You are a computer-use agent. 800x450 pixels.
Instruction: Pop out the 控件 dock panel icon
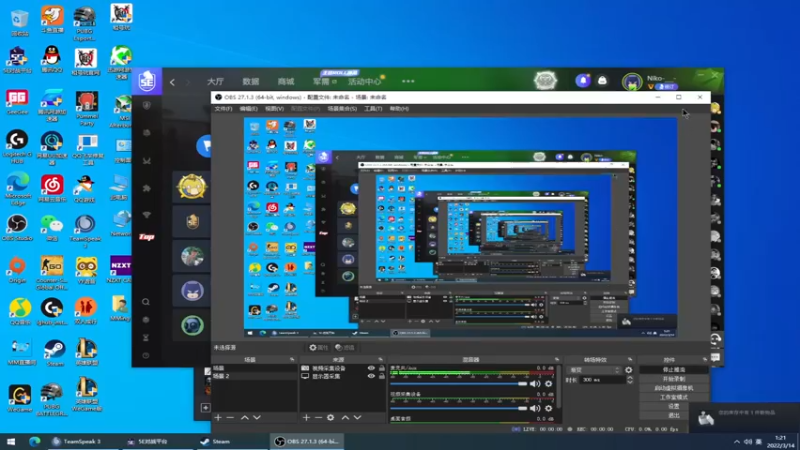tap(705, 360)
